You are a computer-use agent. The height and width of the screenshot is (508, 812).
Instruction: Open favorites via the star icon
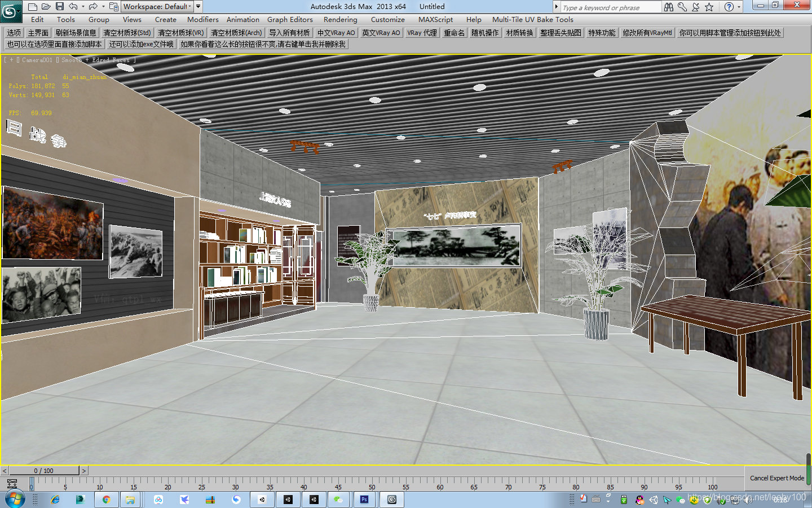(708, 7)
